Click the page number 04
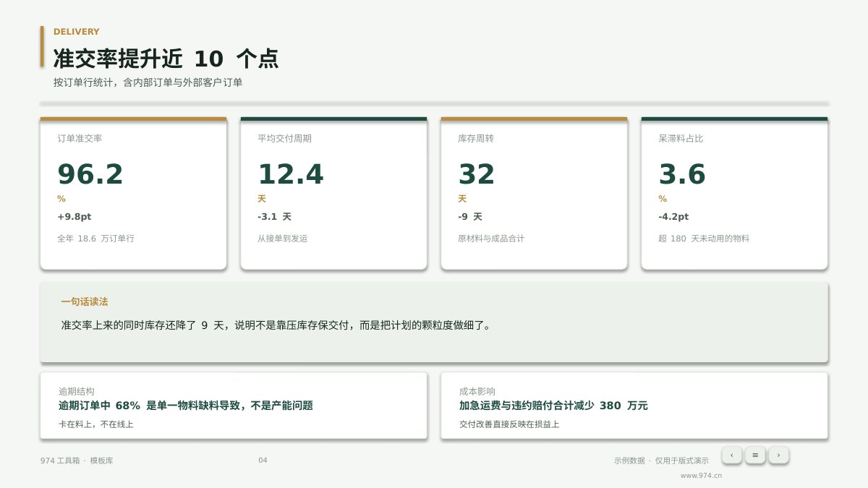868x488 pixels. 263,461
